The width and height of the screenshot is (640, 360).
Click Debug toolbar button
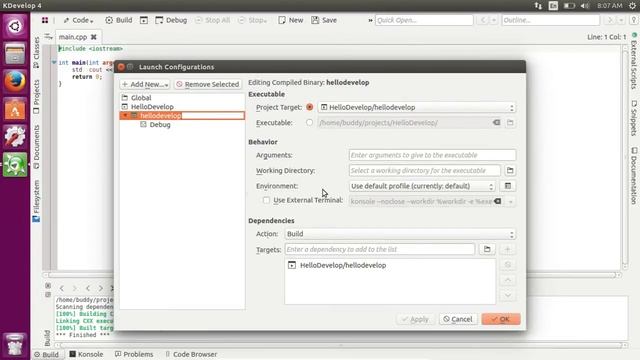pyautogui.click(x=171, y=20)
